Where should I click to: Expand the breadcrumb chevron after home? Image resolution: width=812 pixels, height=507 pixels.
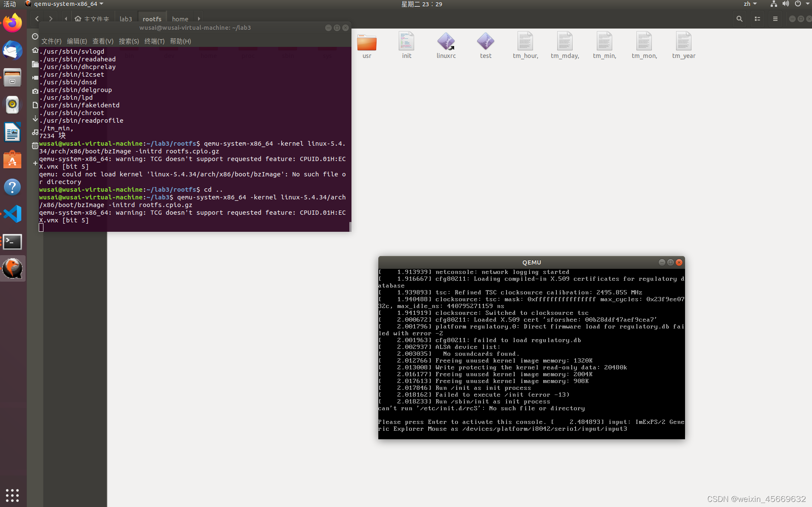(x=199, y=19)
